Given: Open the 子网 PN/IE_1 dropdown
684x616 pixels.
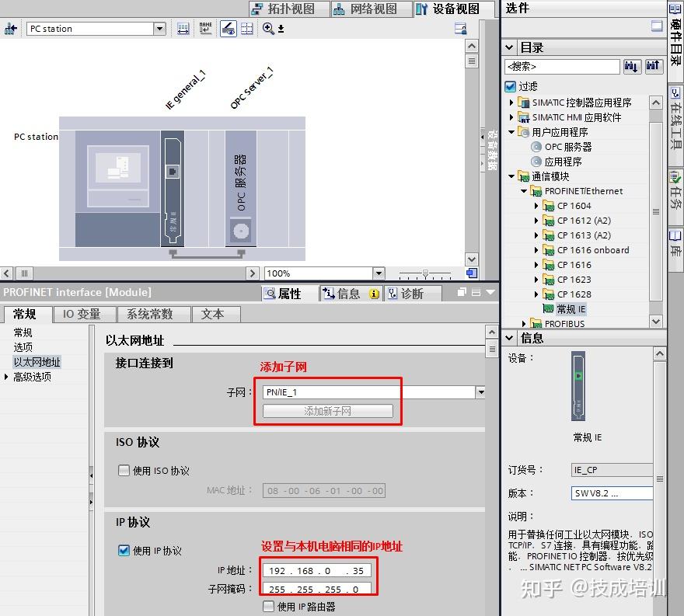Looking at the screenshot, I should [x=480, y=392].
